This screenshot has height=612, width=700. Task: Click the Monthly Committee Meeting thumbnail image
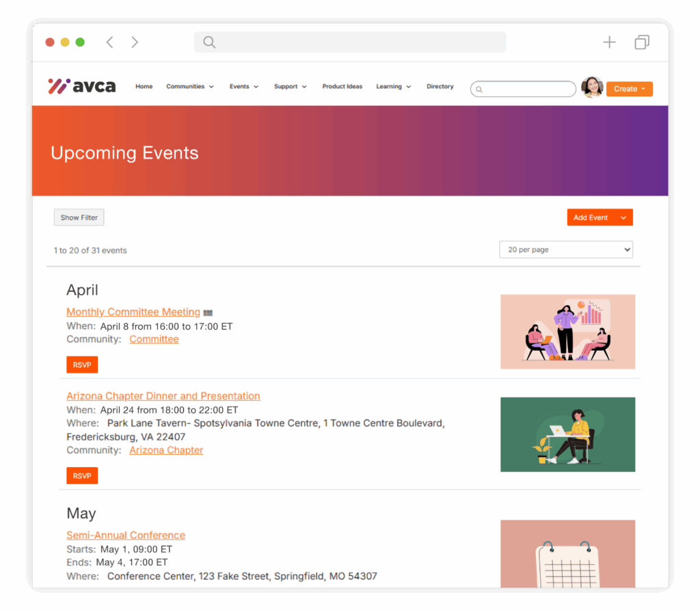tap(567, 332)
